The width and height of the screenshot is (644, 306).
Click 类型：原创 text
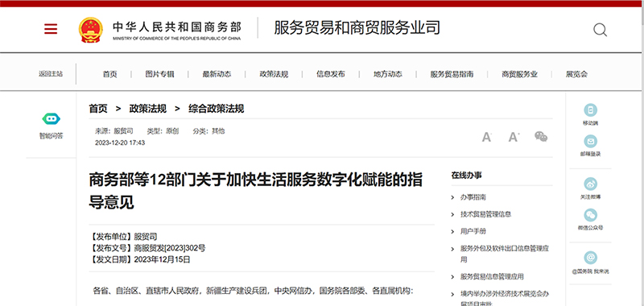pyautogui.click(x=163, y=131)
